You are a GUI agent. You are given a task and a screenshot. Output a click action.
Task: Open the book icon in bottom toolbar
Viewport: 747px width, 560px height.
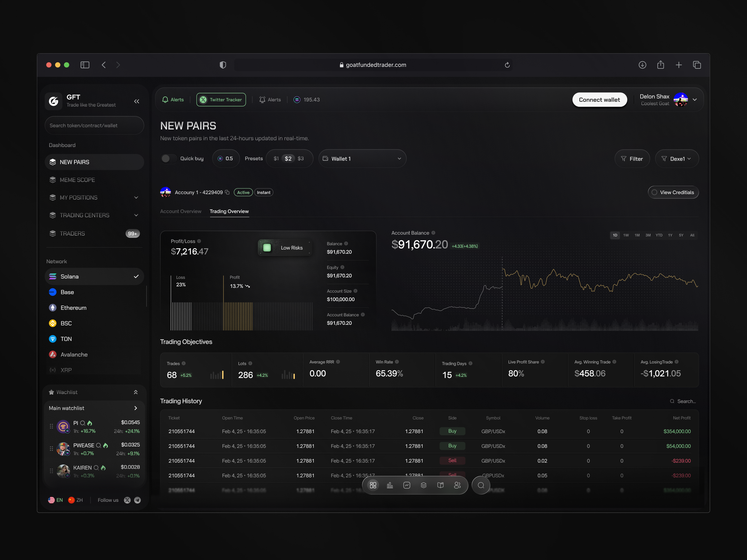click(440, 485)
